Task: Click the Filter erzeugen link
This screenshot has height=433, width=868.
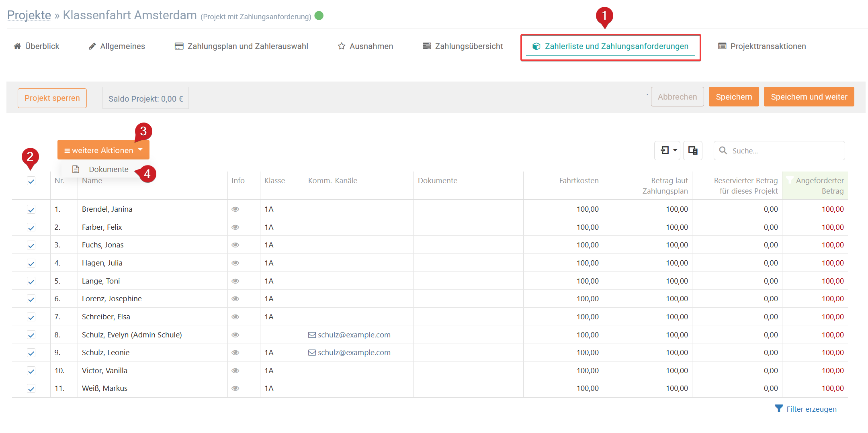Action: pyautogui.click(x=806, y=409)
